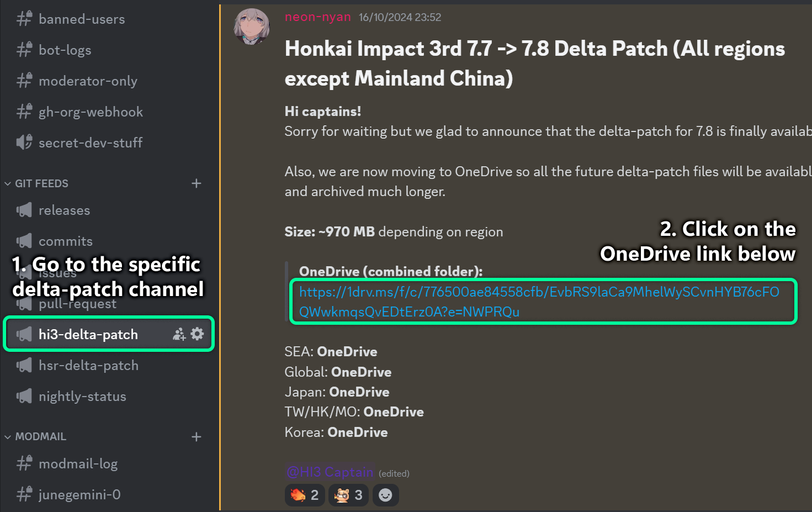This screenshot has width=812, height=512.
Task: Click invite people icon on hi3-delta-patch
Action: 179,334
